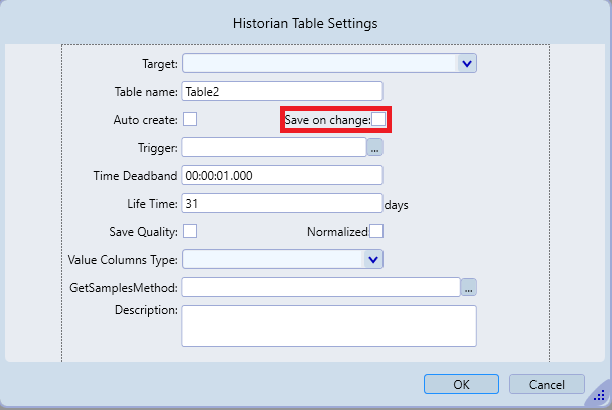This screenshot has width=612, height=410.
Task: Toggle the Save on change checkbox
Action: [x=378, y=120]
